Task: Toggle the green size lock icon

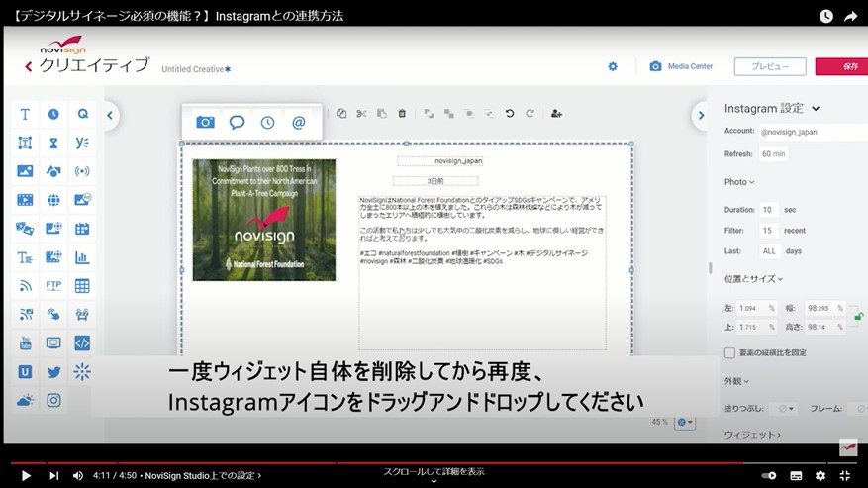Action: [858, 317]
